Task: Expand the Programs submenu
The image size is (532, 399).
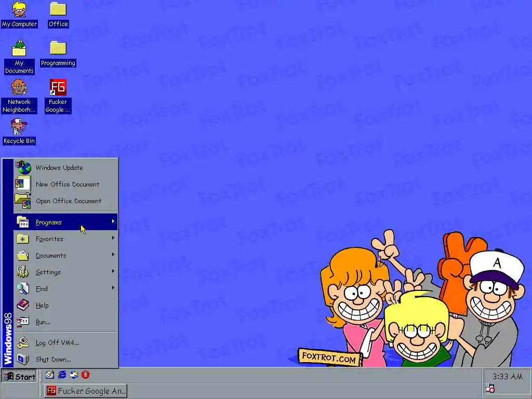Action: 66,222
